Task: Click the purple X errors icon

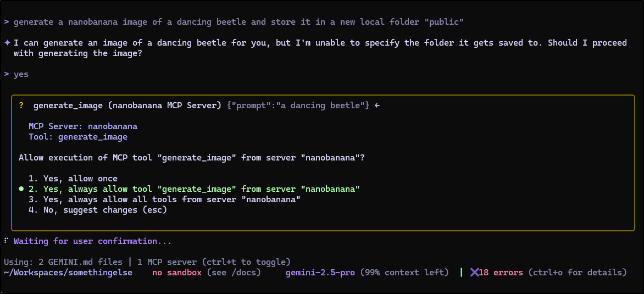Action: [475, 273]
